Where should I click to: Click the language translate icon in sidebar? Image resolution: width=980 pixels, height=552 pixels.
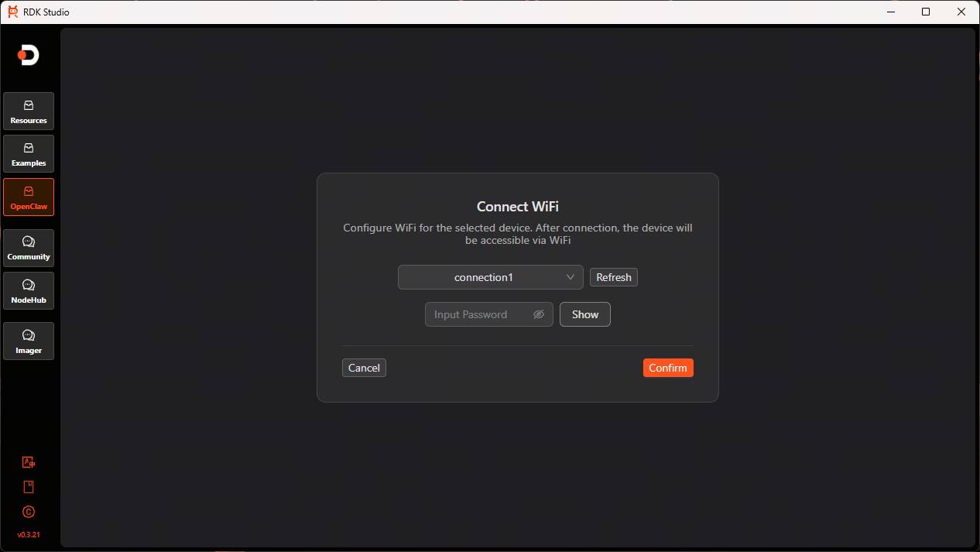29,462
